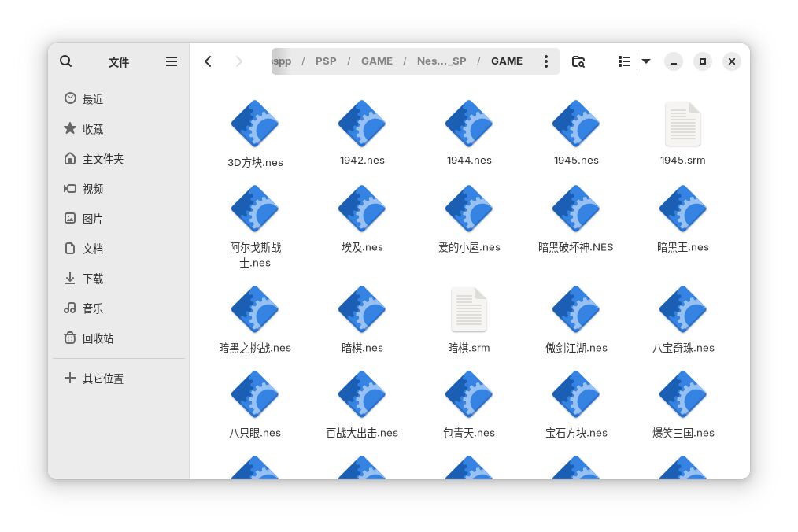Open the 1945.srm save file icon
798x532 pixels.
[x=683, y=124]
